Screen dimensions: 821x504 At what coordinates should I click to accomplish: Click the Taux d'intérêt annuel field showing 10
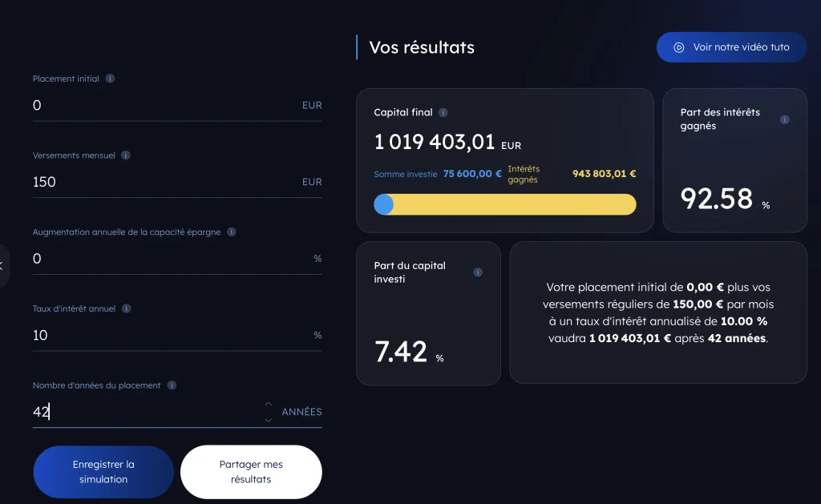[177, 335]
